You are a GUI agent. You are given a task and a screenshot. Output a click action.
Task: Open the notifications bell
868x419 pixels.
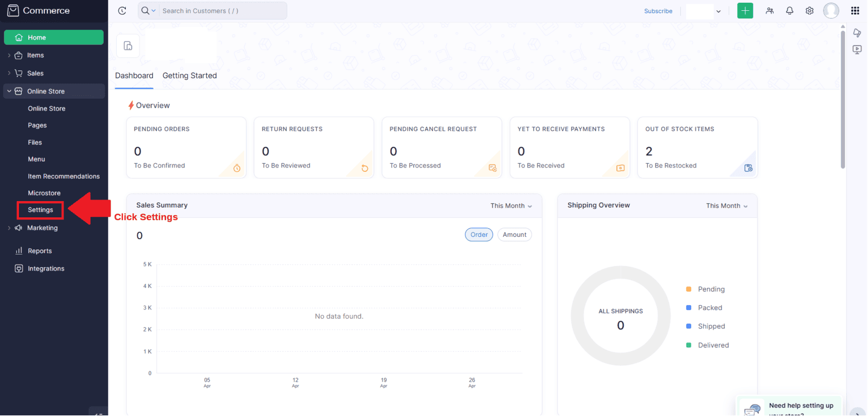click(789, 11)
